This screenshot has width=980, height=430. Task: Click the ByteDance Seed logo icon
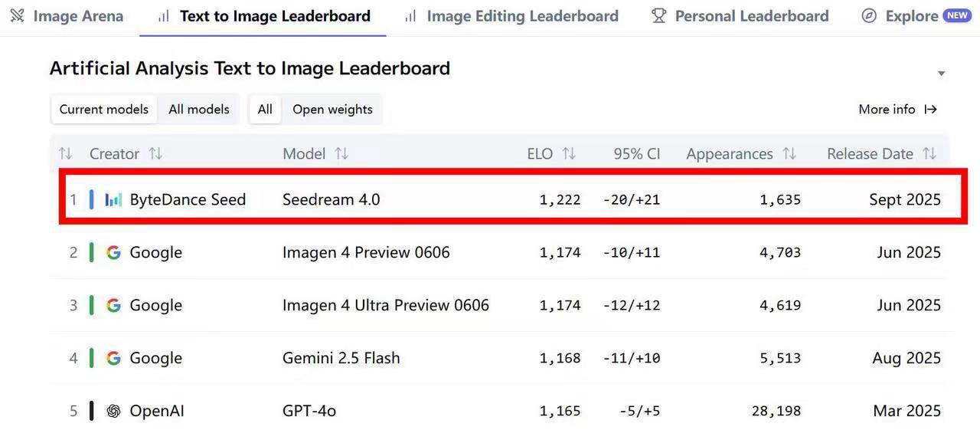pyautogui.click(x=113, y=199)
